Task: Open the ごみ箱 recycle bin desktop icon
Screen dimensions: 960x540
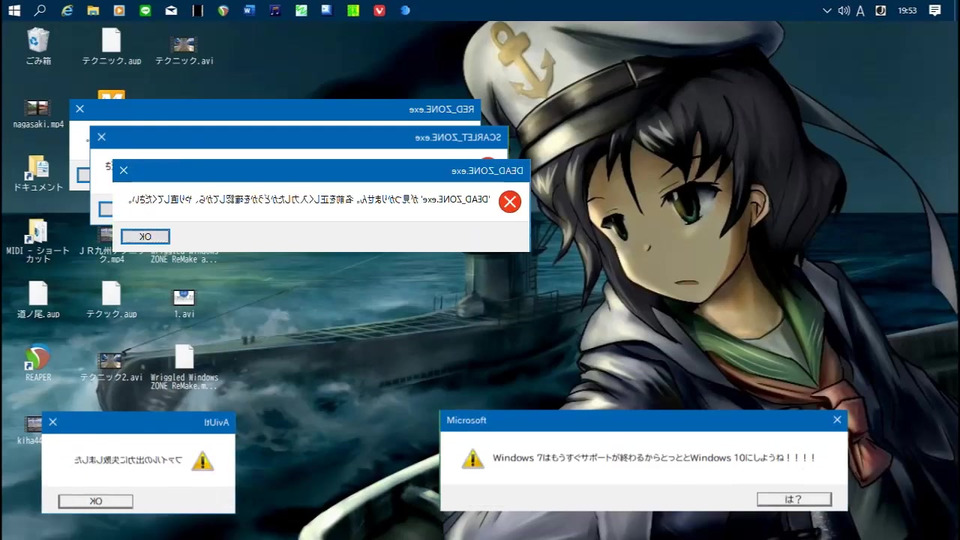Action: (x=38, y=47)
